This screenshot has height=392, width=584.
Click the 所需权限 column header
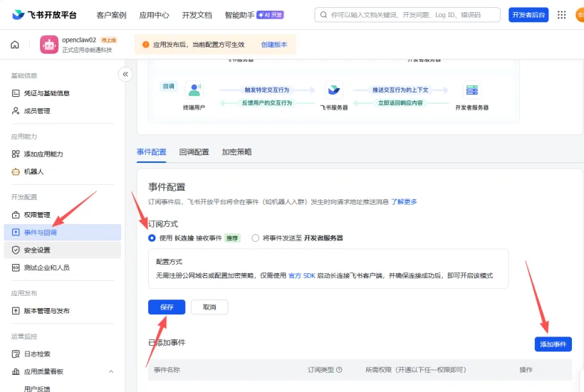coord(416,370)
